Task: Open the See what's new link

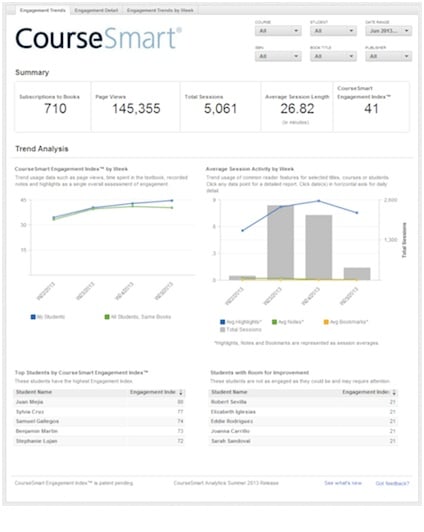Action: (343, 482)
